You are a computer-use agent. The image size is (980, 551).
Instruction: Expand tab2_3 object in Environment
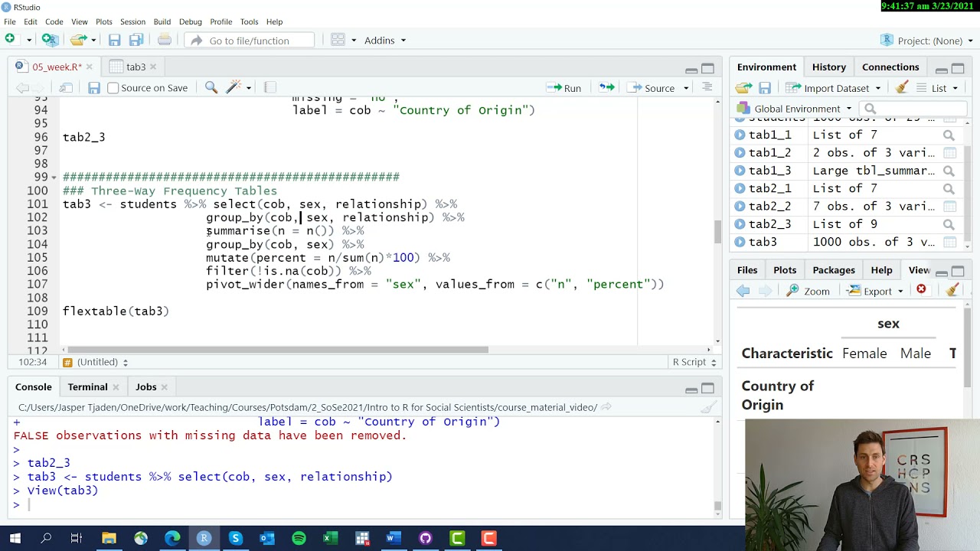pyautogui.click(x=740, y=224)
